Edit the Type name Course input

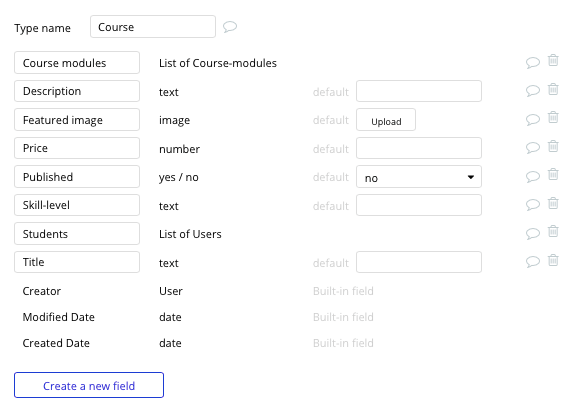pyautogui.click(x=153, y=26)
